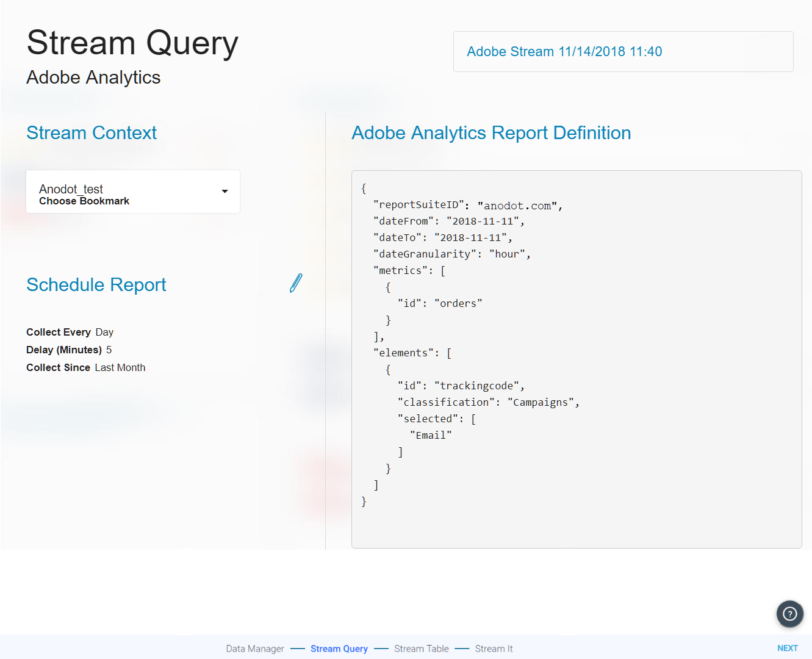Click the dateTo line in the JSON

point(443,238)
